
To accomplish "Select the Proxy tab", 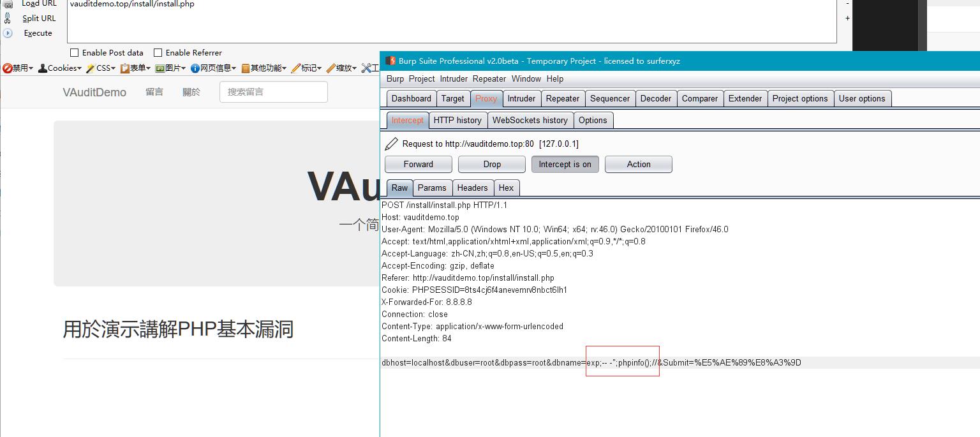I will 486,99.
